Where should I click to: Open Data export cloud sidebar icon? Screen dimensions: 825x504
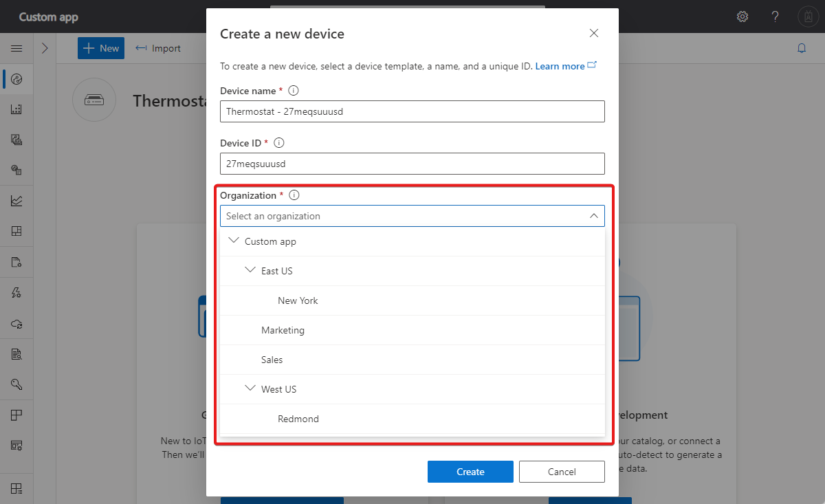coord(16,323)
